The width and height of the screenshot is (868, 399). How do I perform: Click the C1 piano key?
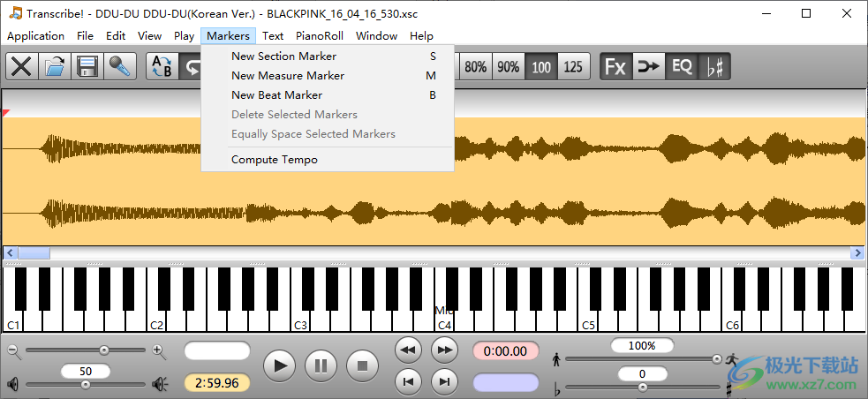point(12,322)
